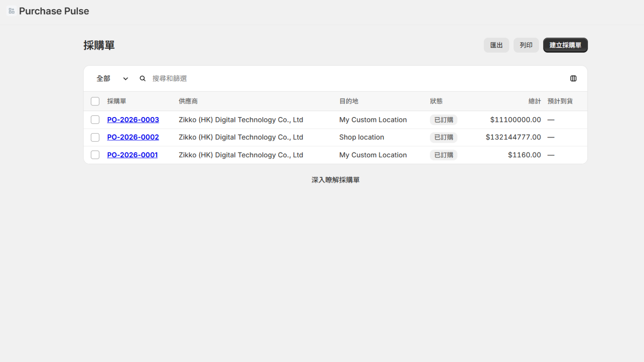Click the Purchase Pulse app title
Viewport: 644px width, 362px height.
point(54,11)
